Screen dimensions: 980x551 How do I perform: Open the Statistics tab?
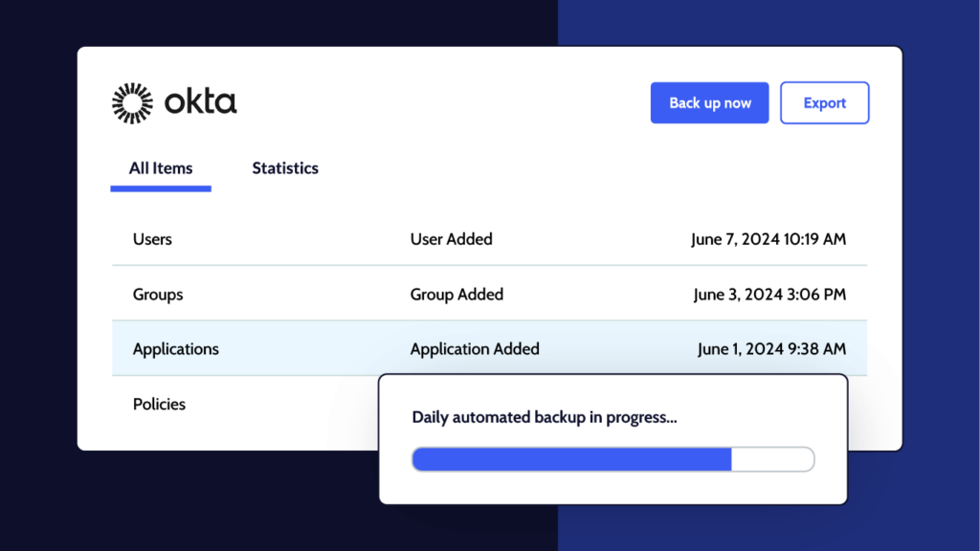coord(285,168)
